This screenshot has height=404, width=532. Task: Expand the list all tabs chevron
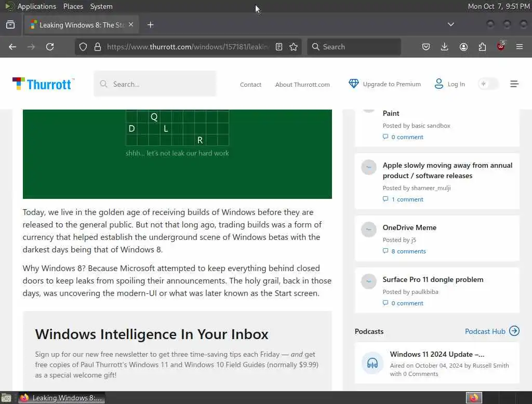[x=451, y=24]
